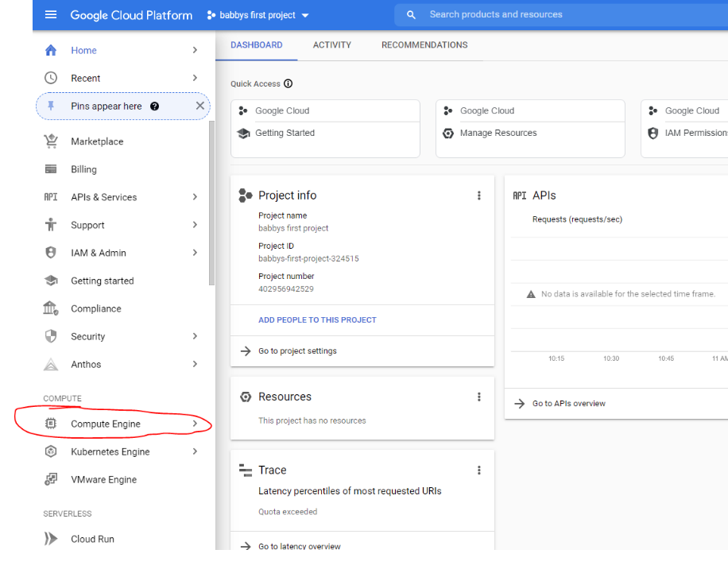728x573 pixels.
Task: Open the hamburger navigation menu
Action: pos(51,15)
